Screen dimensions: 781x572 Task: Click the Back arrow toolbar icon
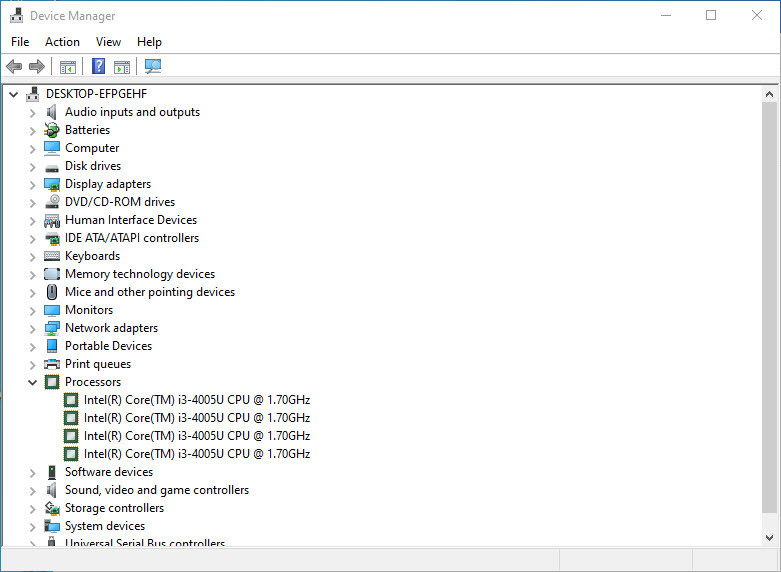coord(14,66)
